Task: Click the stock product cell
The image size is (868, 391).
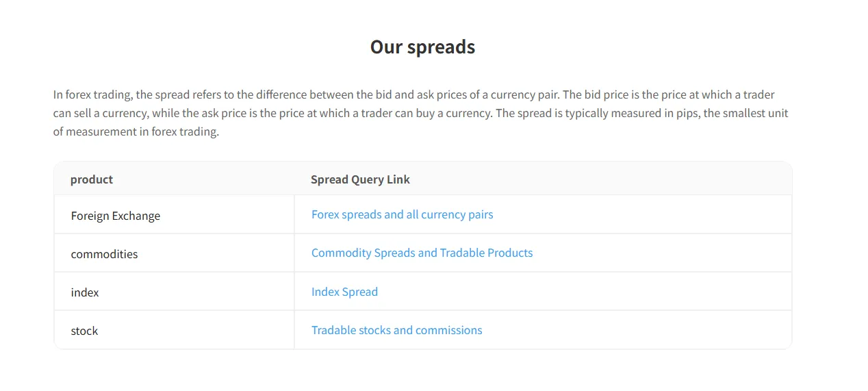Action: pyautogui.click(x=174, y=330)
